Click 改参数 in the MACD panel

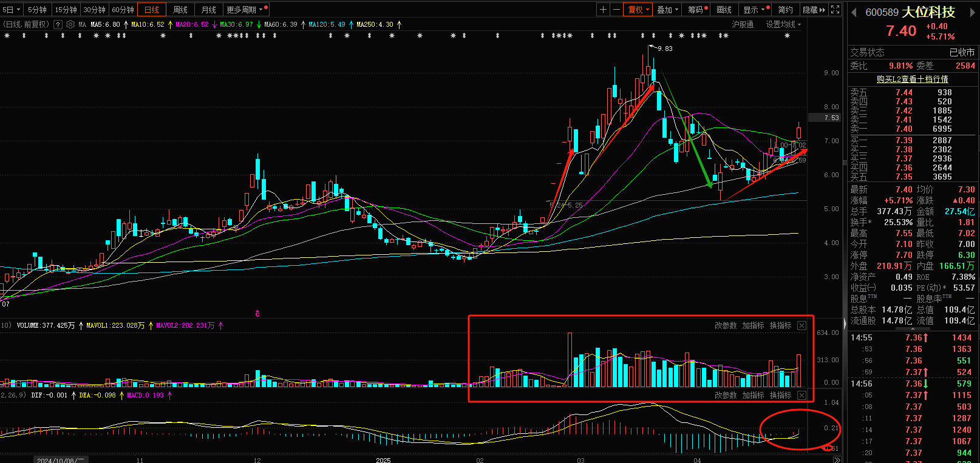726,396
